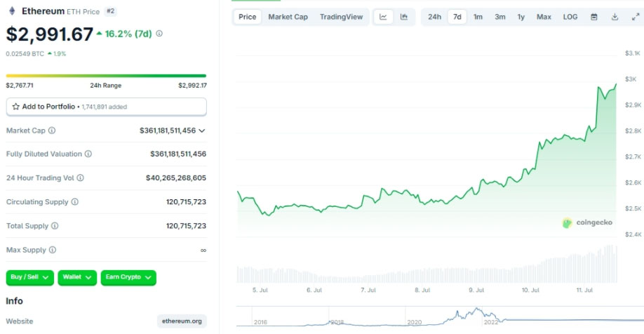Download the chart data

pyautogui.click(x=615, y=17)
